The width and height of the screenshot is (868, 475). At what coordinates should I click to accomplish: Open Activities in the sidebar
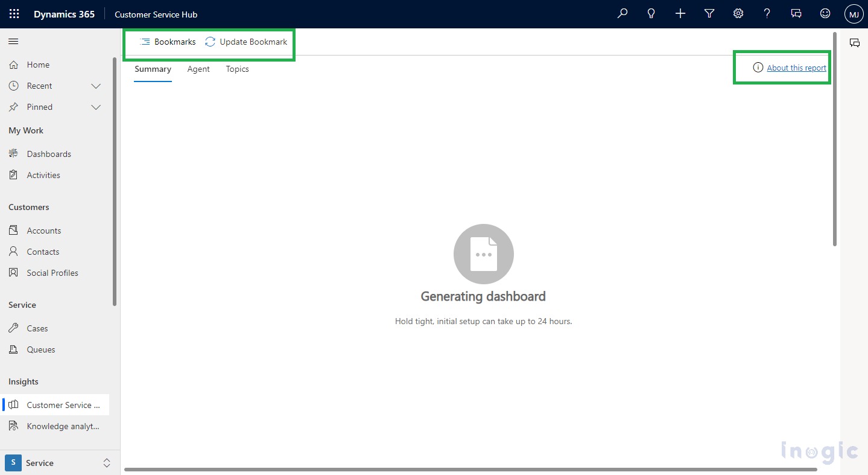click(54, 175)
